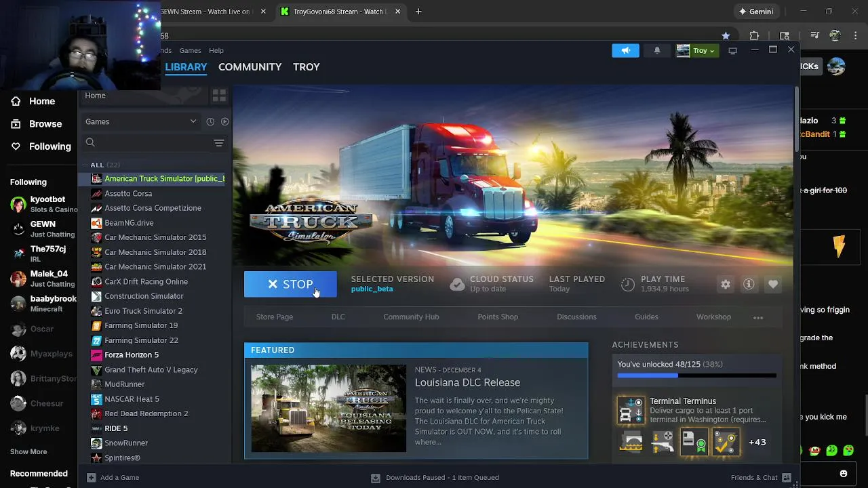Click the recent games clock icon
The height and width of the screenshot is (488, 868).
(x=210, y=121)
